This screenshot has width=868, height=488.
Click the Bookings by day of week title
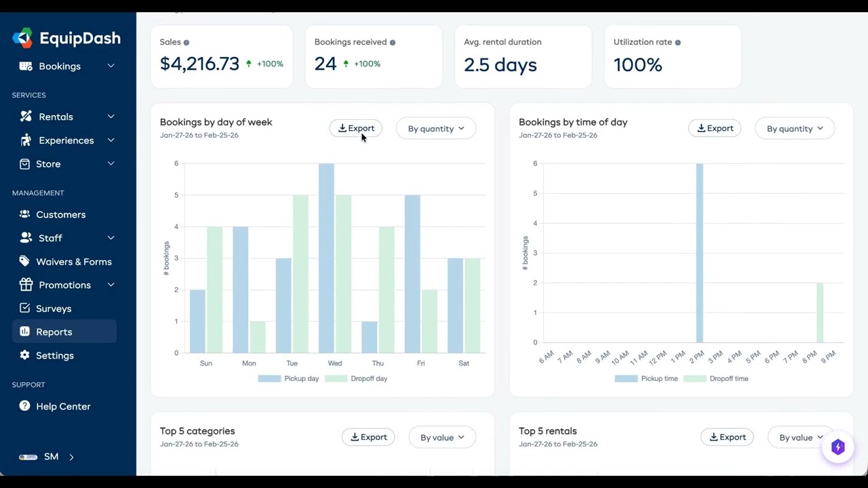tap(216, 122)
